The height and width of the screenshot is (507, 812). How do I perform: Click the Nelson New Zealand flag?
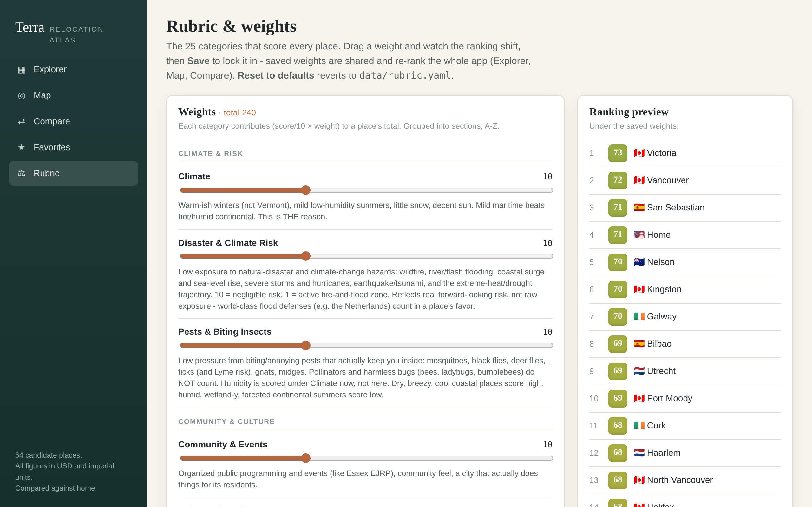[x=639, y=262]
